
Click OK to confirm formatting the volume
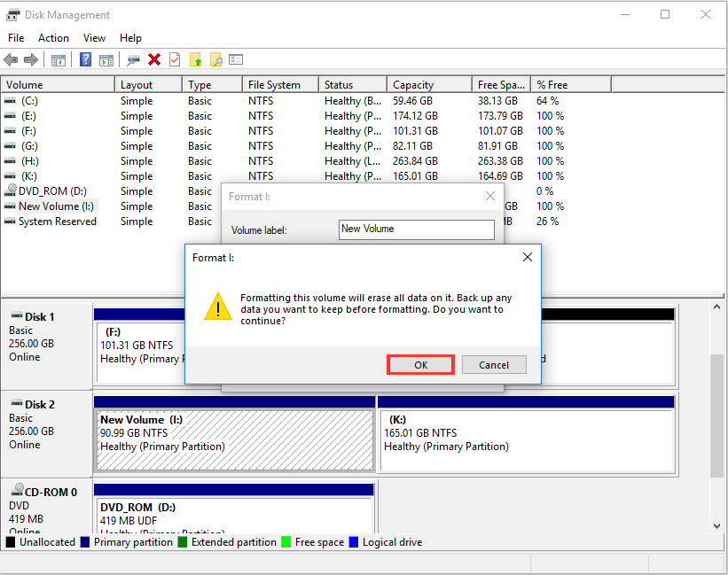420,364
